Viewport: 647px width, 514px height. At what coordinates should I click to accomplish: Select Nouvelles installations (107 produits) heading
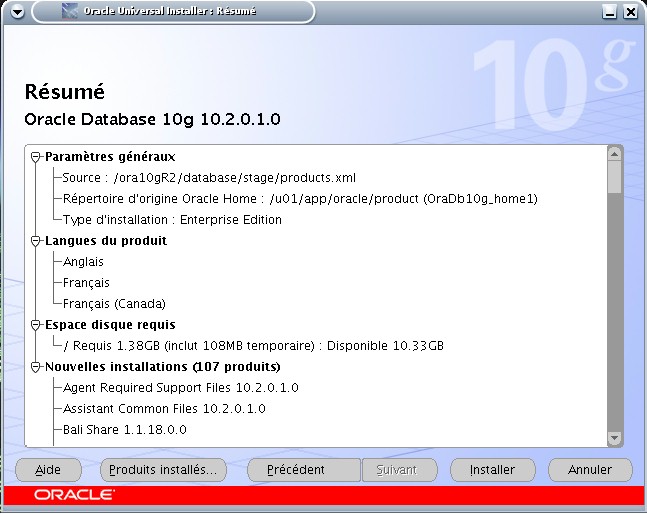(x=163, y=367)
